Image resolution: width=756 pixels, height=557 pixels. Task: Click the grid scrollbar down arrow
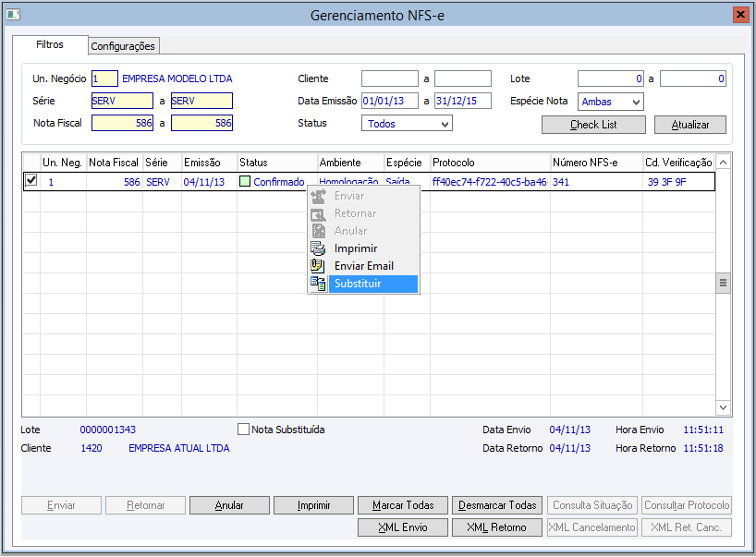(x=723, y=407)
